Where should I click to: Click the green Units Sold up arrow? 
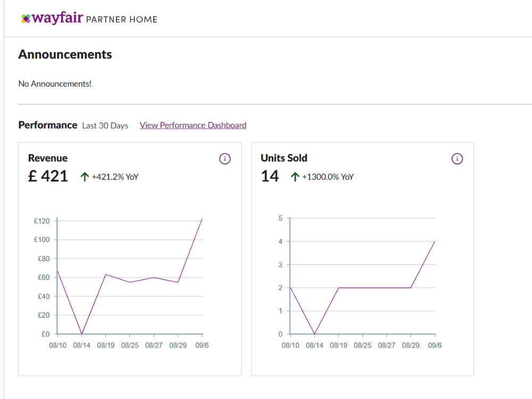[x=295, y=177]
